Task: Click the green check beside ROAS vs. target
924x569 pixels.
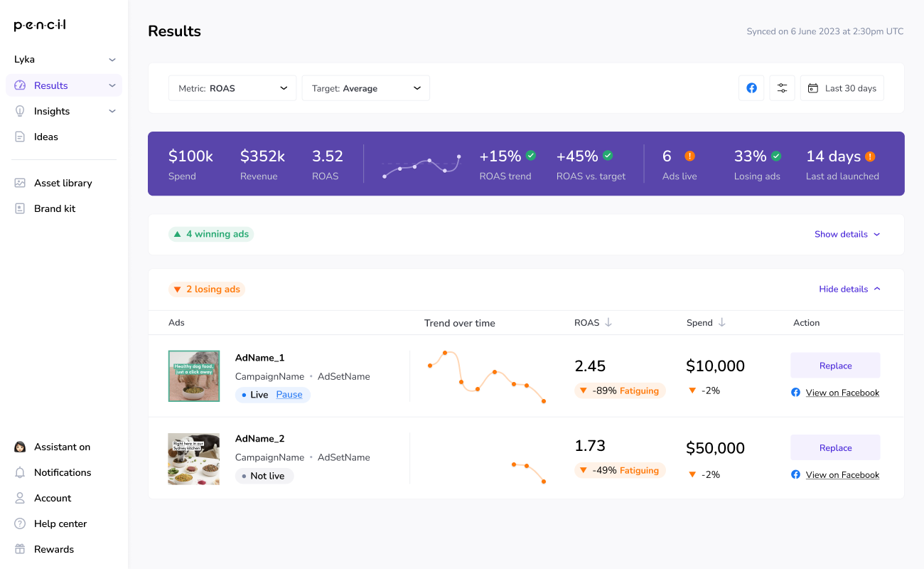Action: point(608,156)
